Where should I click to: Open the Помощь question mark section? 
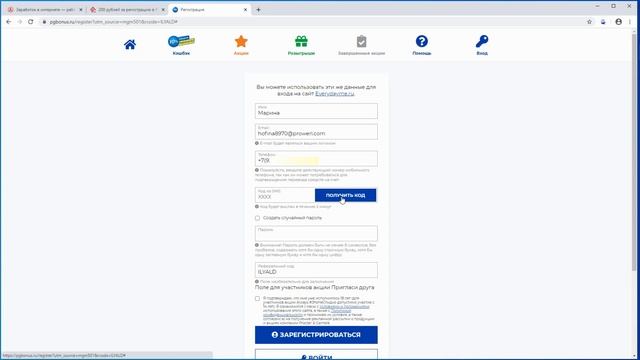click(x=422, y=45)
